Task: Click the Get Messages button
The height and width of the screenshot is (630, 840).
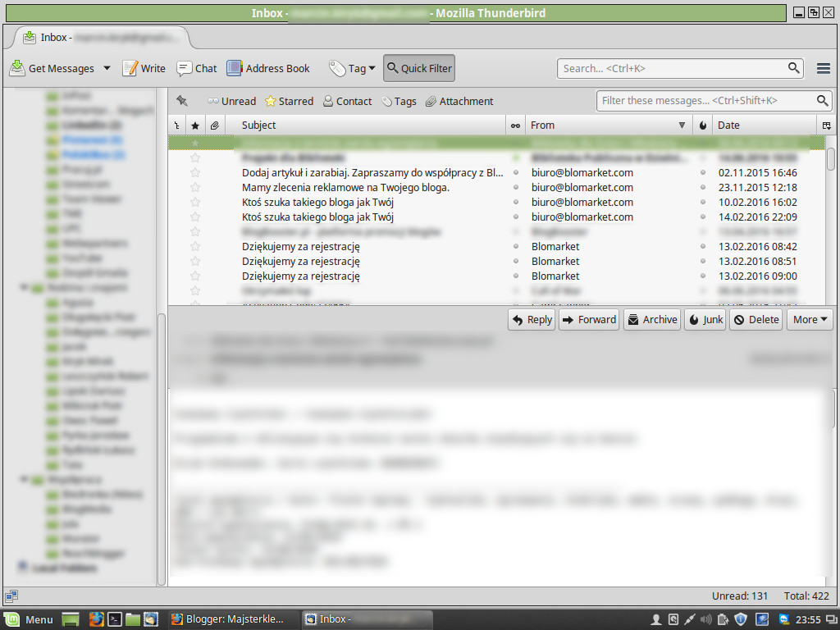Action: 52,68
